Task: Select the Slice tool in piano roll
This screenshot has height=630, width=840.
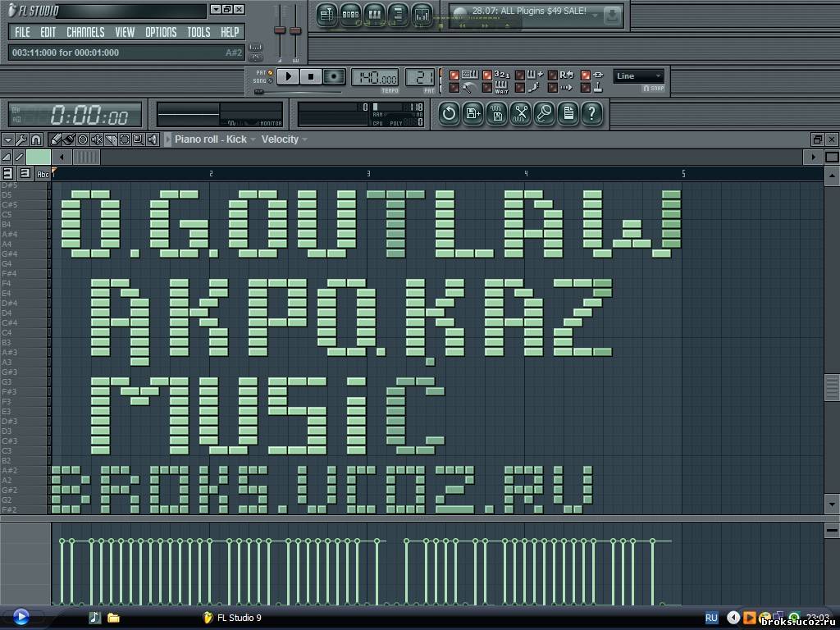Action: 111,139
